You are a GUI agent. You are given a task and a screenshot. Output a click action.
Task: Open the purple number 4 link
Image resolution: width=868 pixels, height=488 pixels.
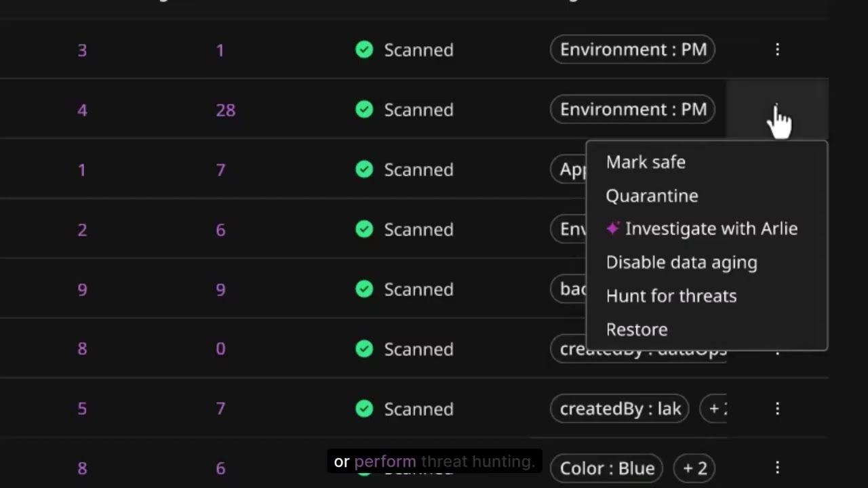coord(82,110)
